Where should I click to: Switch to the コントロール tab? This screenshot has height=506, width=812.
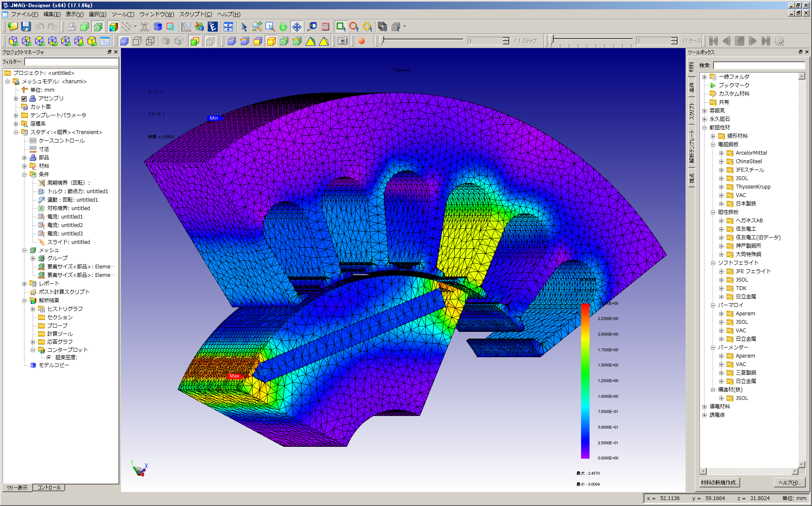click(x=49, y=487)
